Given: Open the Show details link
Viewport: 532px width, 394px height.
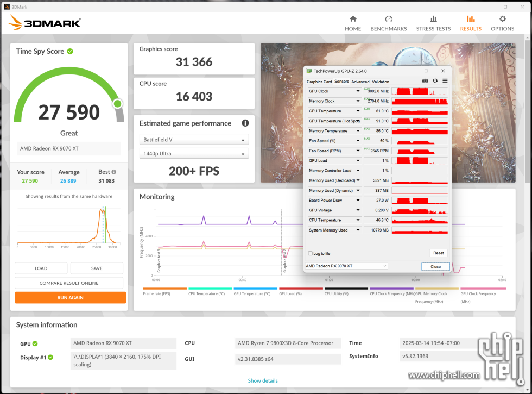Looking at the screenshot, I should [x=263, y=381].
